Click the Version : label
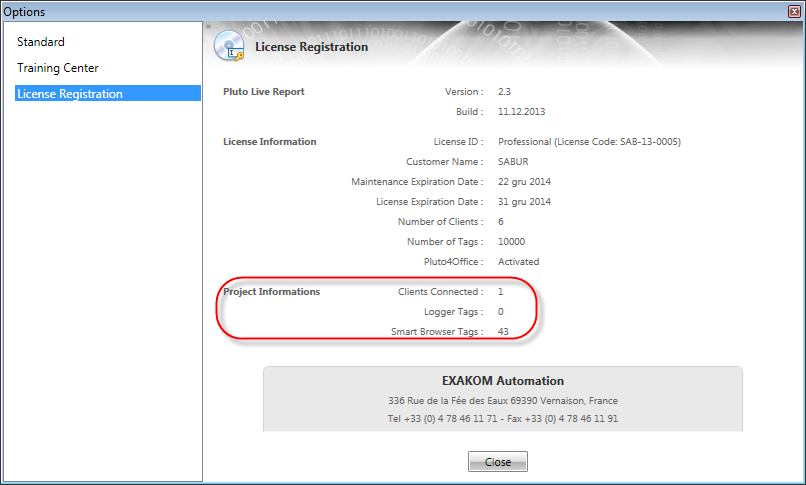The width and height of the screenshot is (806, 485). pos(464,91)
